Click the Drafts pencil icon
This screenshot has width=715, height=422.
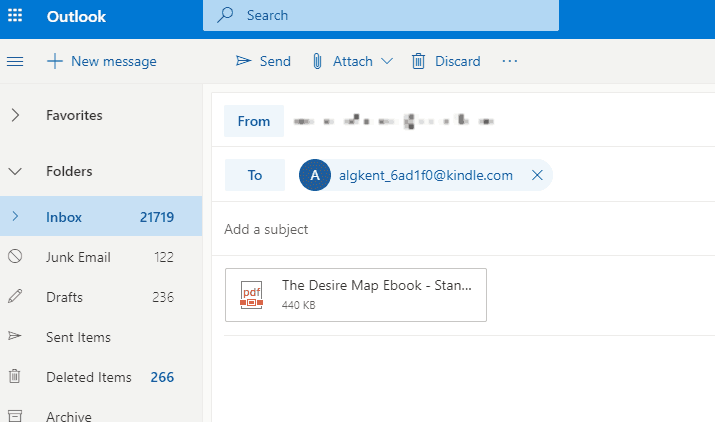click(15, 296)
